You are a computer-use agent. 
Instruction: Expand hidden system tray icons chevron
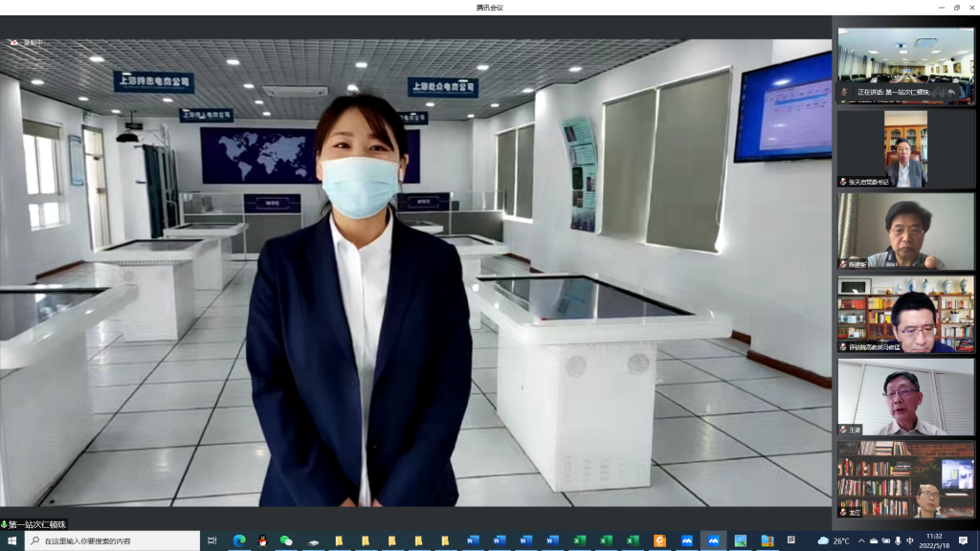860,540
